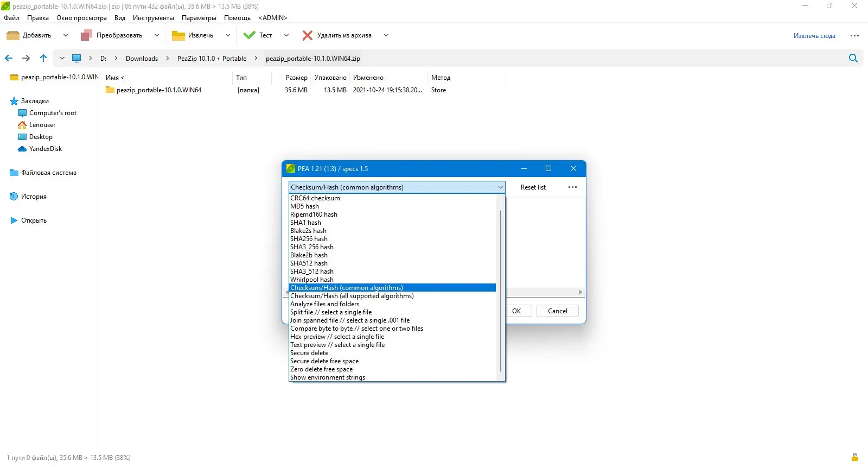Screen dimensions: 868x467
Task: Open search with the magnifier icon
Action: pyautogui.click(x=853, y=58)
